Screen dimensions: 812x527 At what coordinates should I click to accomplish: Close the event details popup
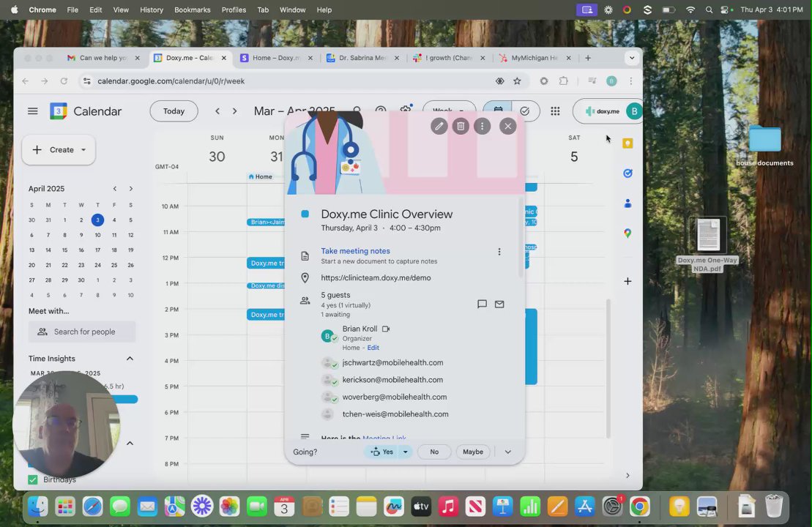(x=507, y=126)
